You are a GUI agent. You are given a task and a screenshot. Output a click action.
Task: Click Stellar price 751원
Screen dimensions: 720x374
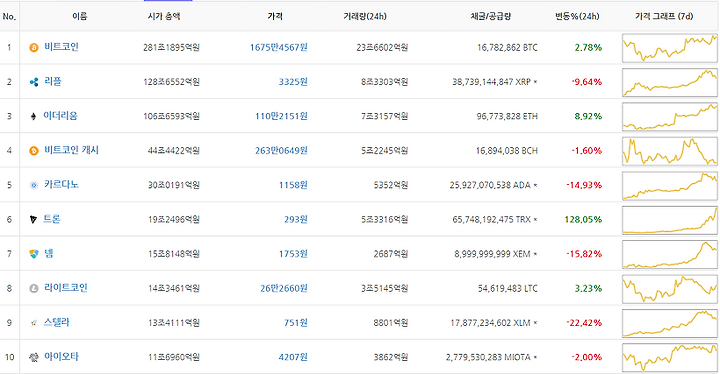tap(296, 323)
